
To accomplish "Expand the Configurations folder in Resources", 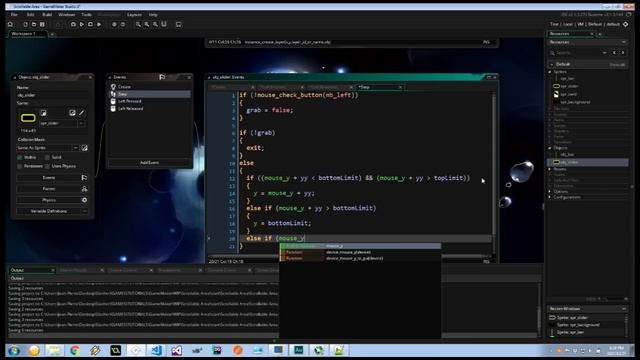I will (550, 197).
